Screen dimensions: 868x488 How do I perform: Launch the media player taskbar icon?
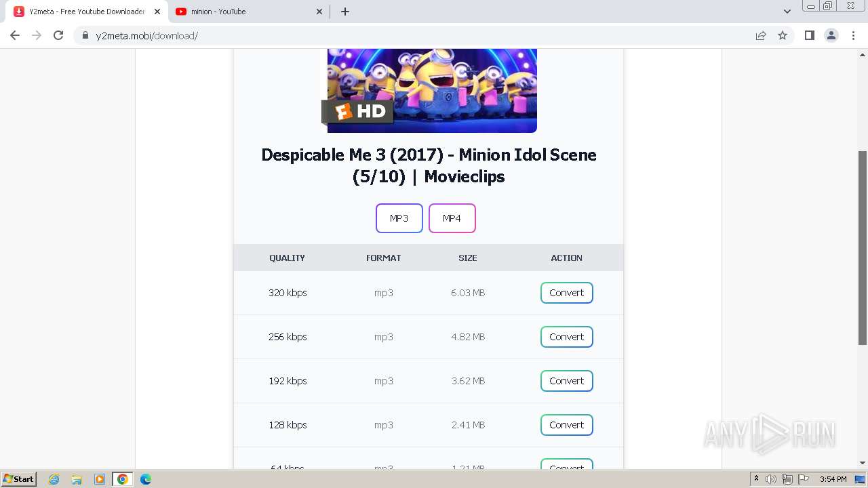point(100,479)
